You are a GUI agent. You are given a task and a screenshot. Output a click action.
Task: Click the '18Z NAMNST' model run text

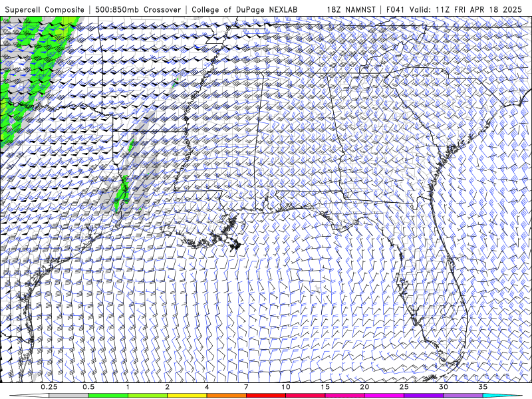click(x=351, y=10)
